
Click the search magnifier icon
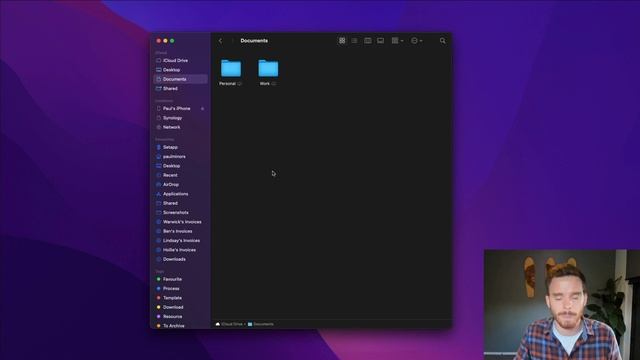coord(443,41)
